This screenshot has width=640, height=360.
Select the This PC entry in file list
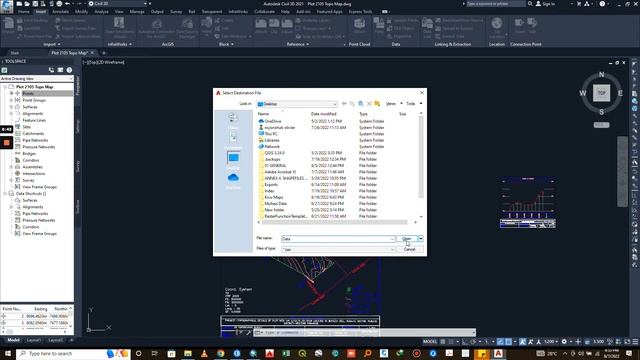pyautogui.click(x=271, y=134)
